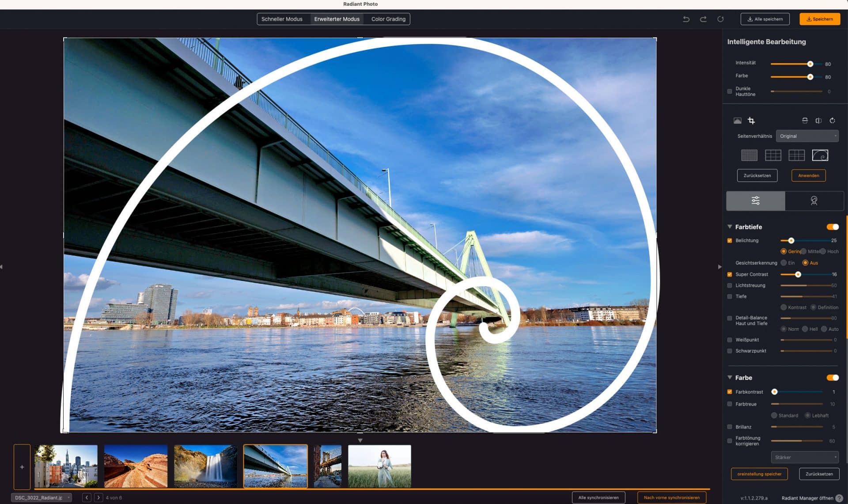Choose the rule-of-thirds grid overlay
Image resolution: width=848 pixels, height=504 pixels.
[773, 156]
